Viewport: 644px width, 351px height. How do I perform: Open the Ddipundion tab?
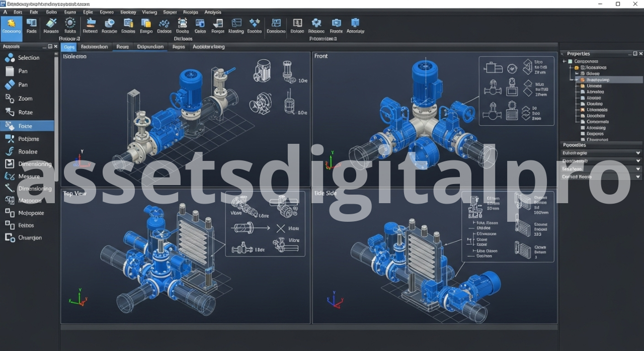150,47
